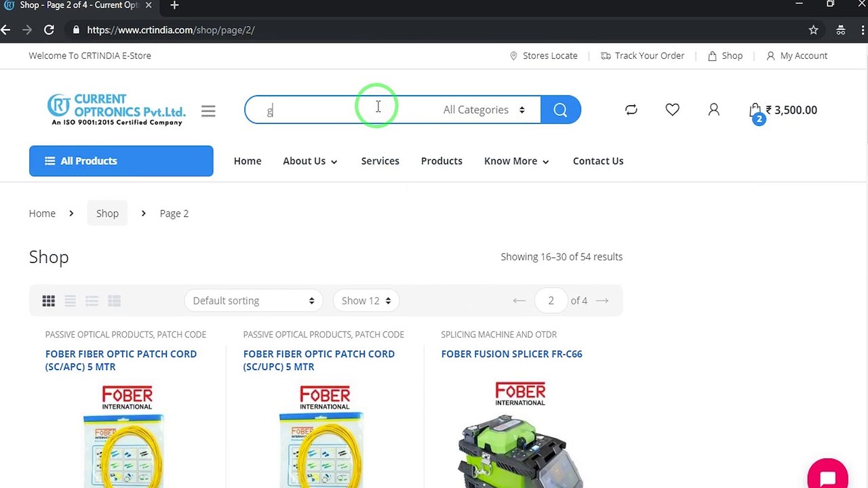
Task: Click the user account icon beside wishlist
Action: pyautogui.click(x=713, y=110)
